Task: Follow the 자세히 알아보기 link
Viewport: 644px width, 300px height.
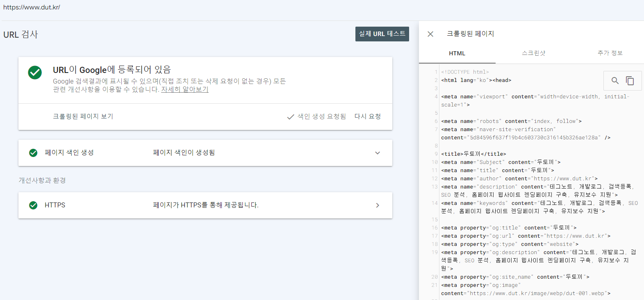Action: (185, 89)
